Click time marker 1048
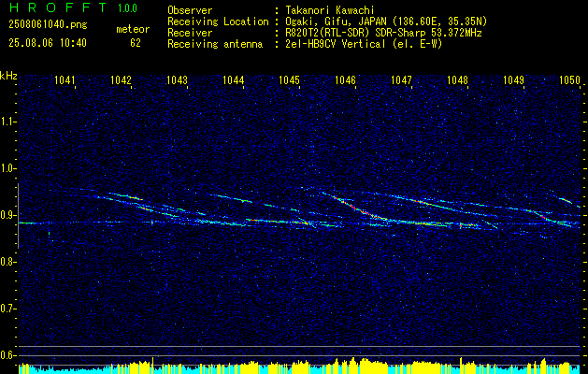Viewport: 588px width, 374px height. tap(458, 80)
